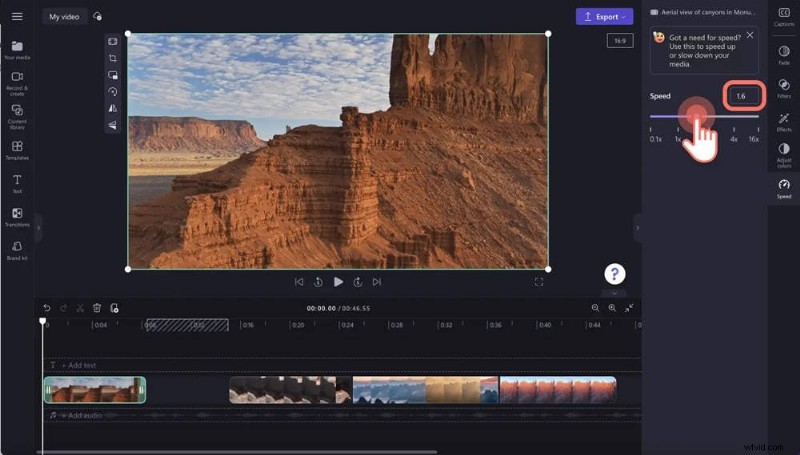Image resolution: width=800 pixels, height=455 pixels.
Task: Rewind five seconds
Action: tap(318, 282)
